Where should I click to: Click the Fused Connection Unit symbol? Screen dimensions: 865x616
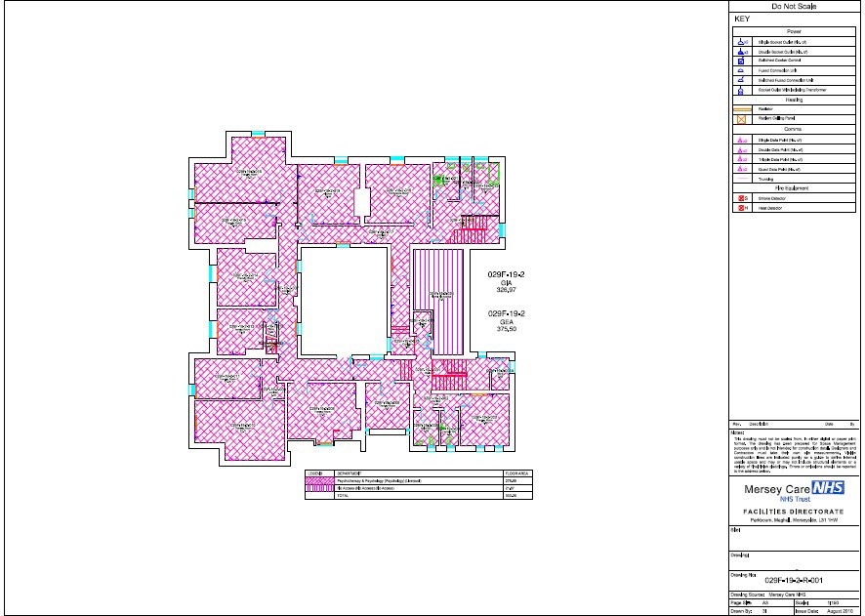[741, 71]
